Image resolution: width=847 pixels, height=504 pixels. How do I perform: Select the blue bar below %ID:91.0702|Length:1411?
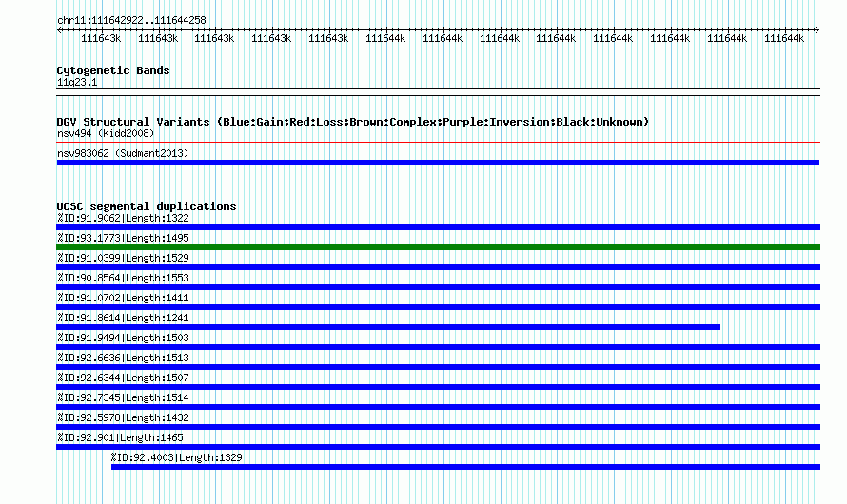coord(438,307)
